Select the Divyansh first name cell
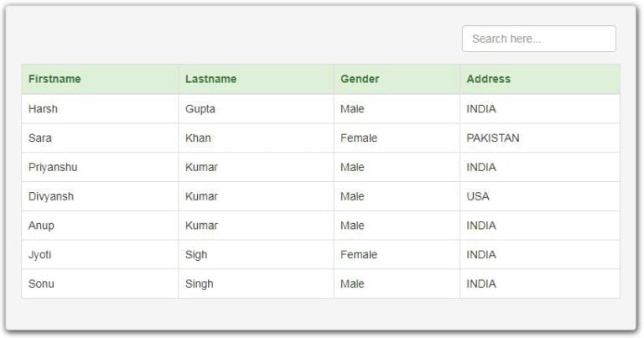644x338 pixels. point(51,196)
